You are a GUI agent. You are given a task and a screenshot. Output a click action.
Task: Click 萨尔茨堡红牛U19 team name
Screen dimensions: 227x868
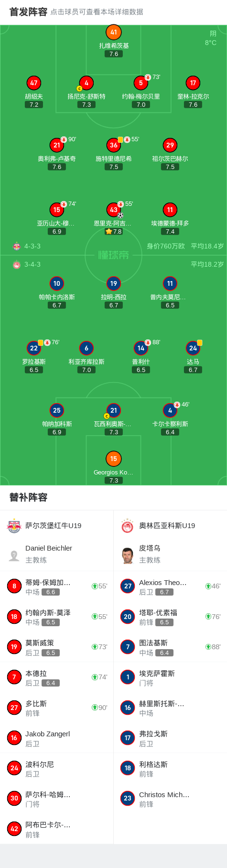(54, 526)
